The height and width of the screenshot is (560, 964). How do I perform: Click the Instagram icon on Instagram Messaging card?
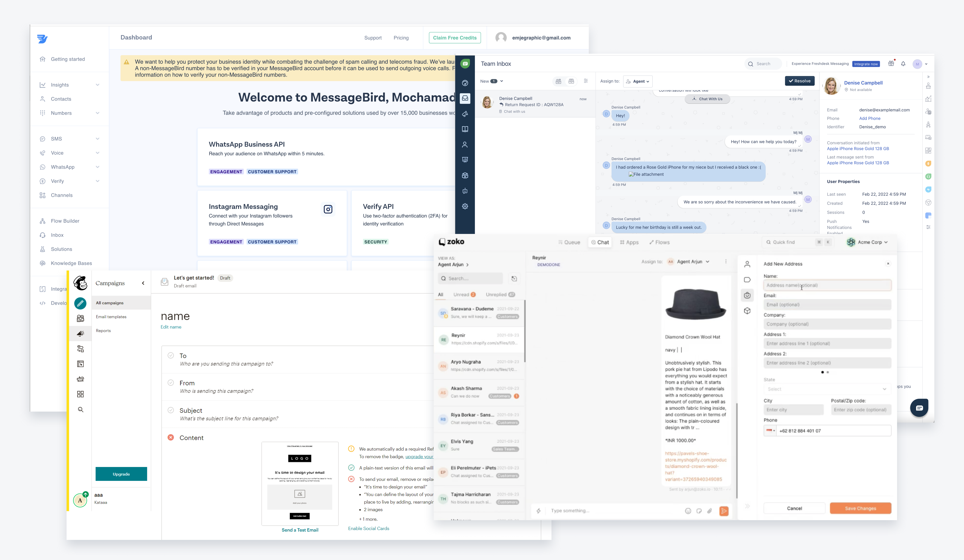[328, 209]
